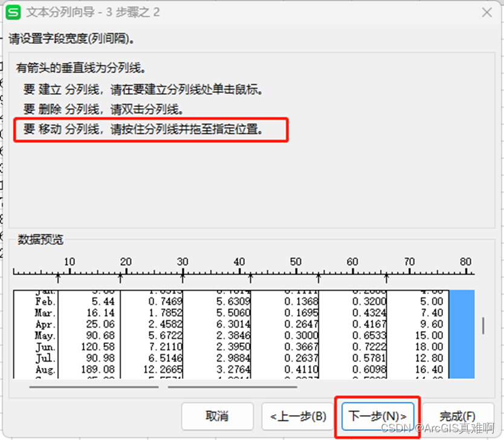
Task: Click the value 2.4582 in the preview
Action: click(x=165, y=325)
